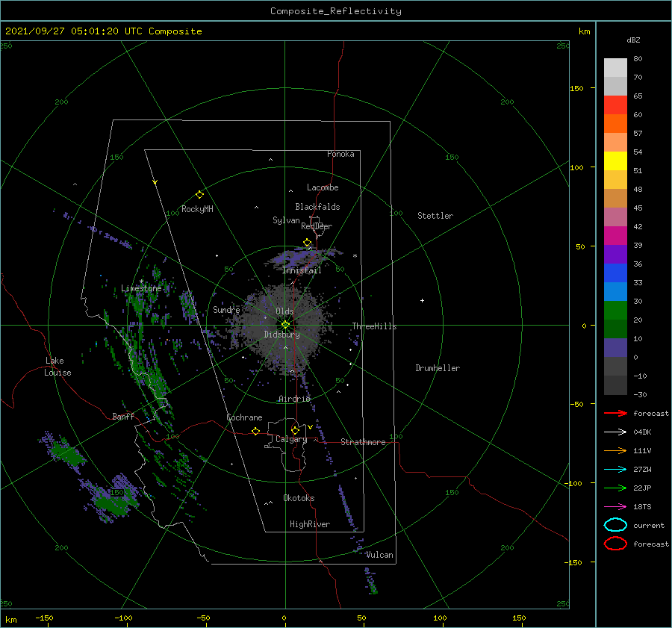The height and width of the screenshot is (628, 672).
Task: Click the royal blue swatch below 36
Action: point(615,273)
